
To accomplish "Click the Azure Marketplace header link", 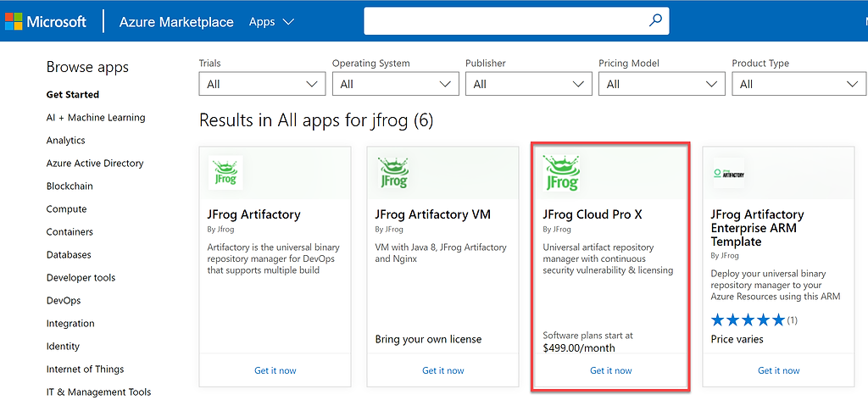I will [176, 22].
